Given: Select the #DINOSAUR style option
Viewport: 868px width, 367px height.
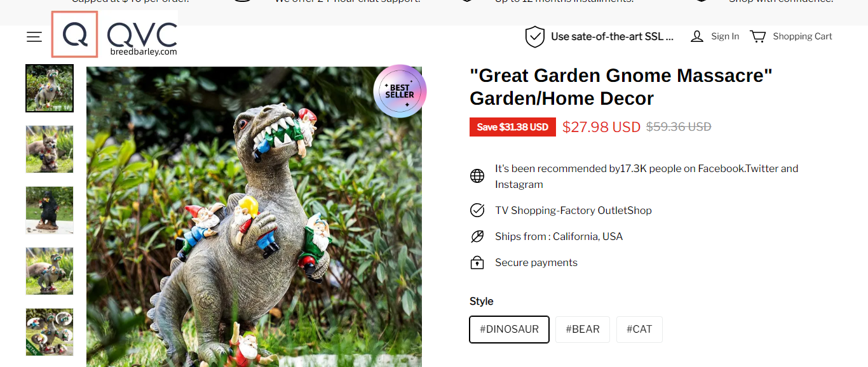Looking at the screenshot, I should pyautogui.click(x=509, y=330).
